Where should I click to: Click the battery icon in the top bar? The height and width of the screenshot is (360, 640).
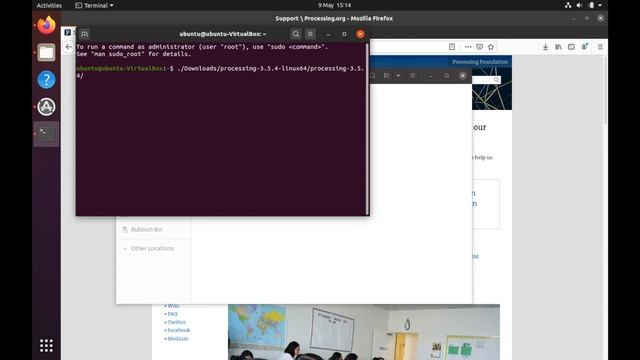[591, 5]
